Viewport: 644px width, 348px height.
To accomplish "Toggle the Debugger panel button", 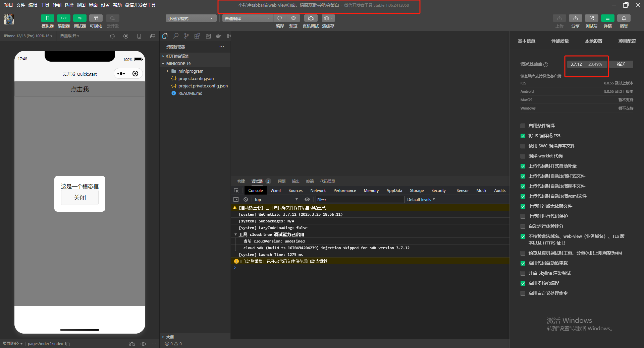I will [79, 18].
